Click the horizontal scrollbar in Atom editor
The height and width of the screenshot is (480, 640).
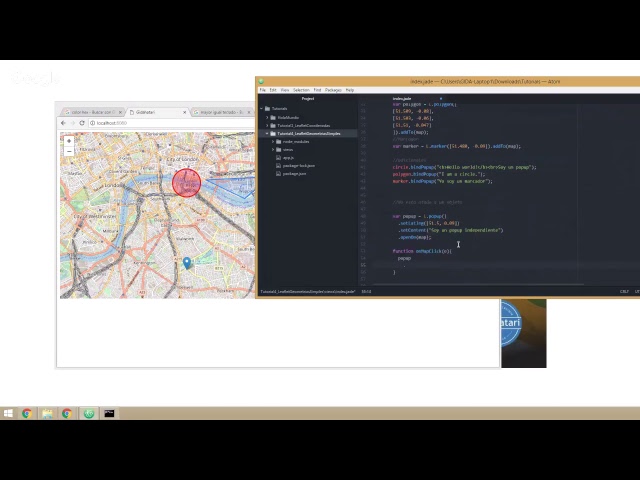(x=478, y=284)
